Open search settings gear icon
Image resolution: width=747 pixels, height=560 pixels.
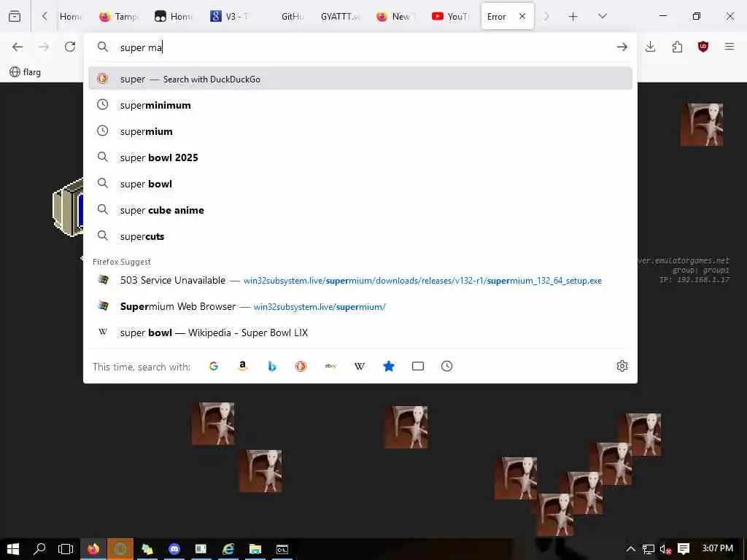point(622,366)
